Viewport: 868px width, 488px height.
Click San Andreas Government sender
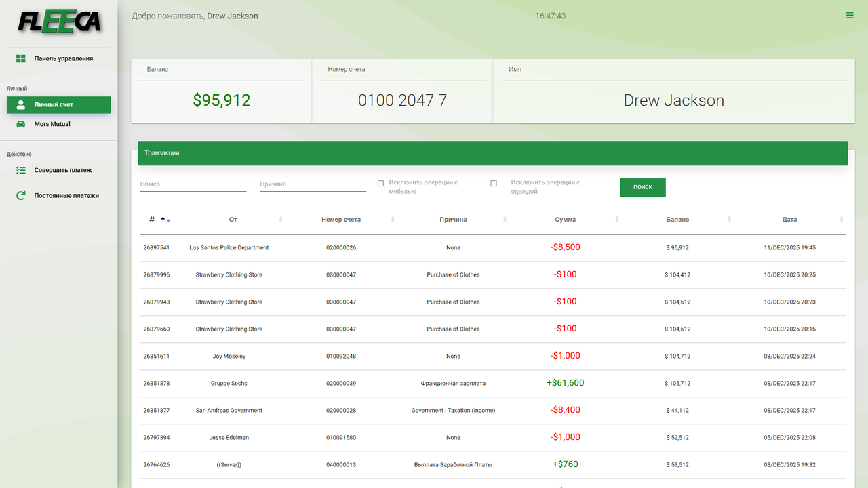click(x=229, y=411)
